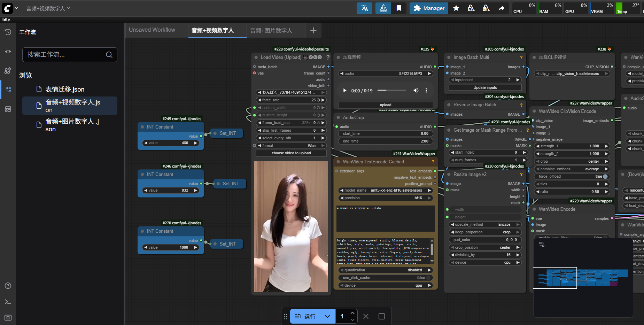
Task: Click the share arrow icon in top bar
Action: [x=502, y=8]
